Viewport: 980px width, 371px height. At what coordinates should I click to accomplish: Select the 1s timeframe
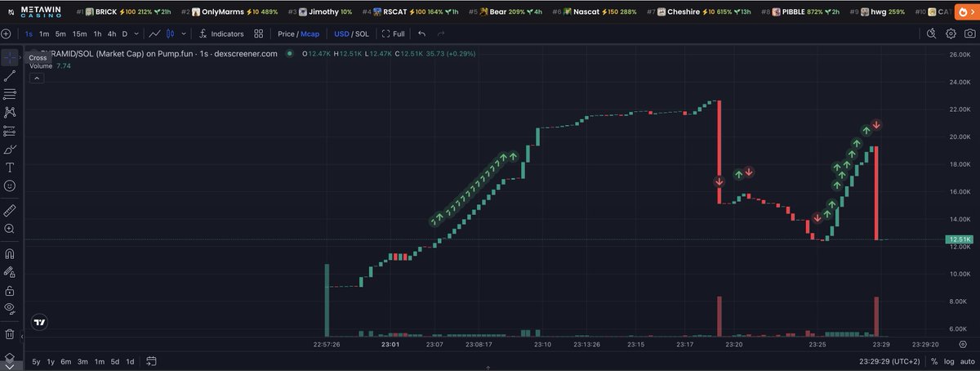(29, 34)
